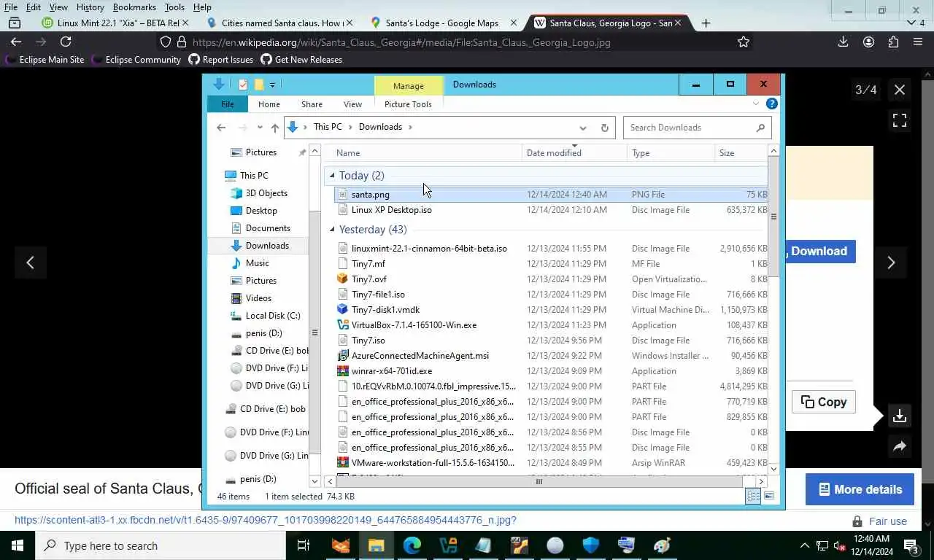Click the Fair use link
The image size is (934, 560).
click(887, 521)
